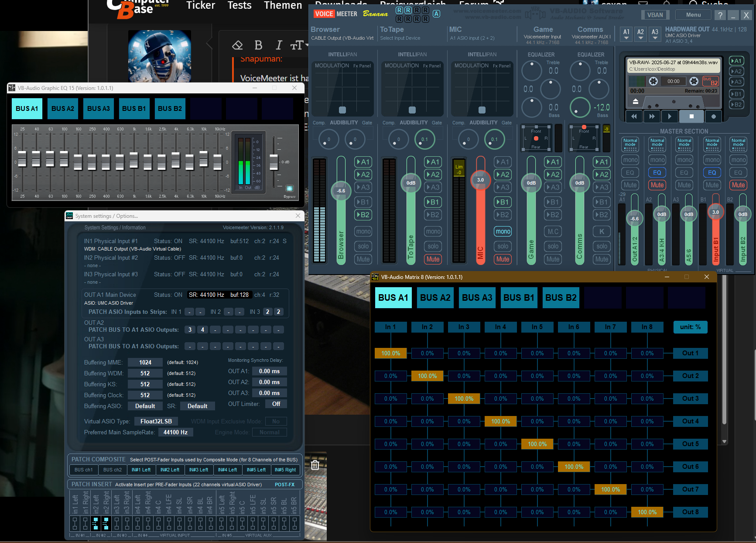Change the Buffering ASIO value in System settings
Image resolution: width=756 pixels, height=543 pixels.
[x=145, y=406]
